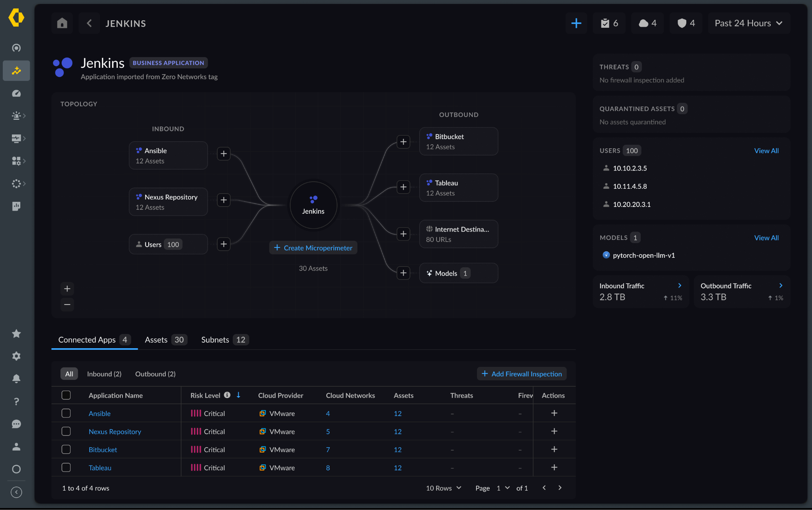Zoom out on the topology map
812x510 pixels.
tap(67, 305)
